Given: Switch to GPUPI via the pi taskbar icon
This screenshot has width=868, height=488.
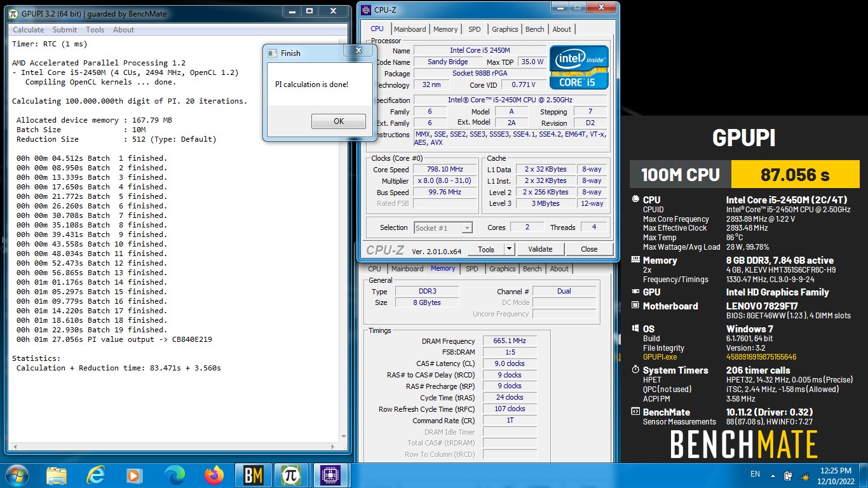Looking at the screenshot, I should coord(291,475).
